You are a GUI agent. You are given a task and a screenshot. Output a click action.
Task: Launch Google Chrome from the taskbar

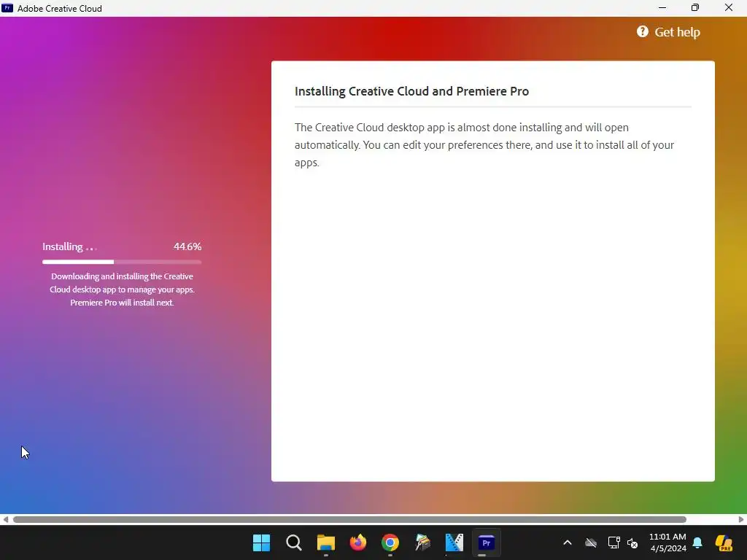pyautogui.click(x=390, y=542)
